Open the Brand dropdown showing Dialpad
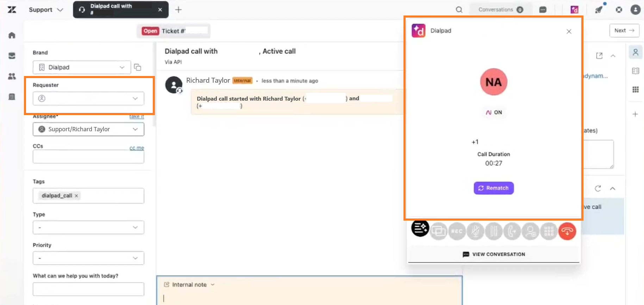 (82, 67)
